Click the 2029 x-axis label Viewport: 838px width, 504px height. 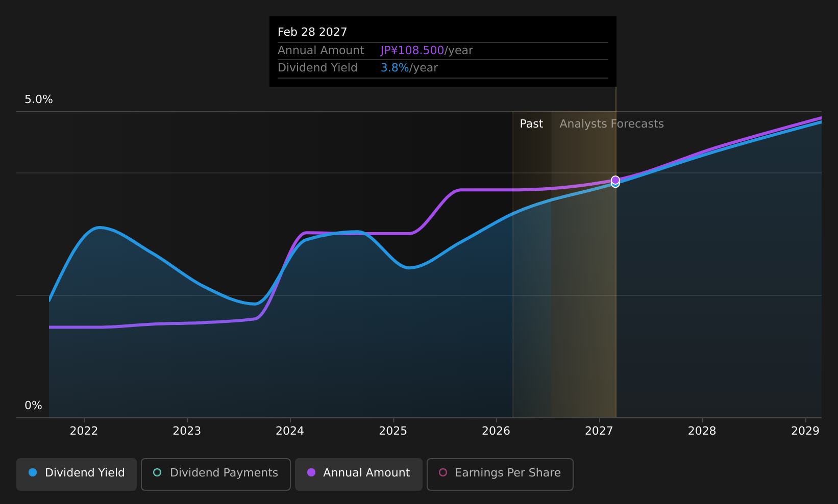805,431
